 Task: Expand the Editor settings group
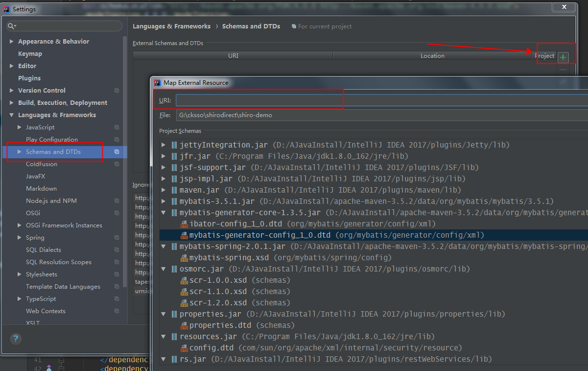11,66
